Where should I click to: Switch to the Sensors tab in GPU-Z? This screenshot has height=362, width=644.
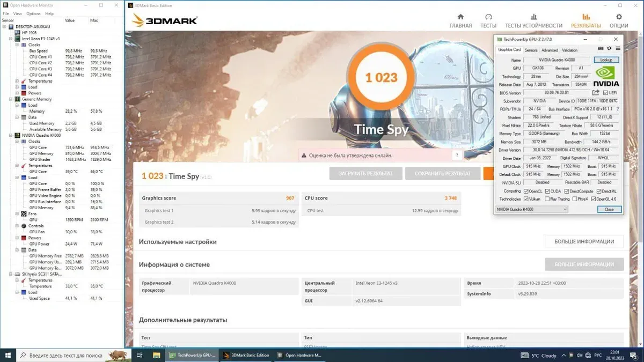click(x=531, y=50)
